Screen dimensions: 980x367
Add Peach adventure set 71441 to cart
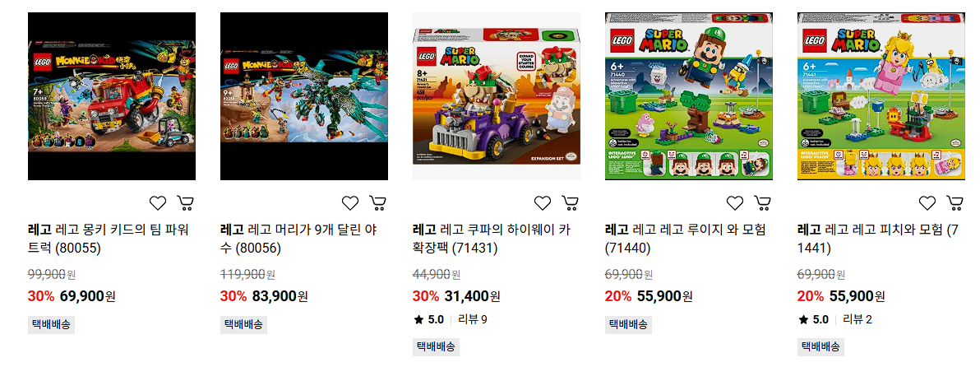click(955, 202)
